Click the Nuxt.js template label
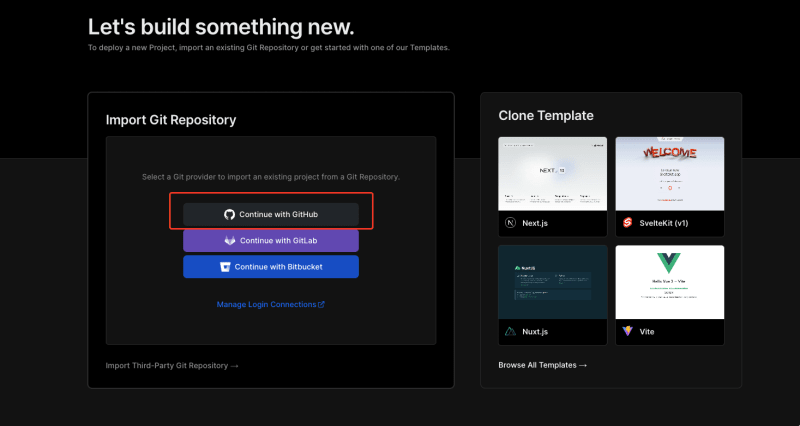800x426 pixels. pyautogui.click(x=535, y=332)
